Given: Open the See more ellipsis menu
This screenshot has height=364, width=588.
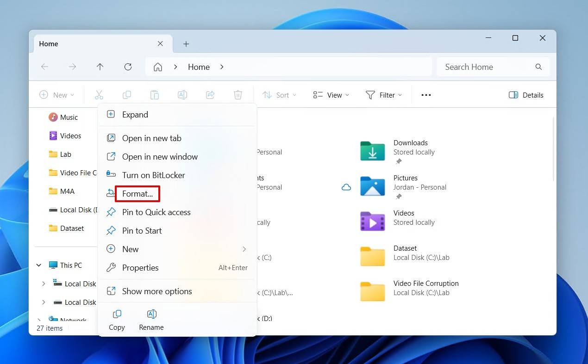Looking at the screenshot, I should tap(426, 95).
